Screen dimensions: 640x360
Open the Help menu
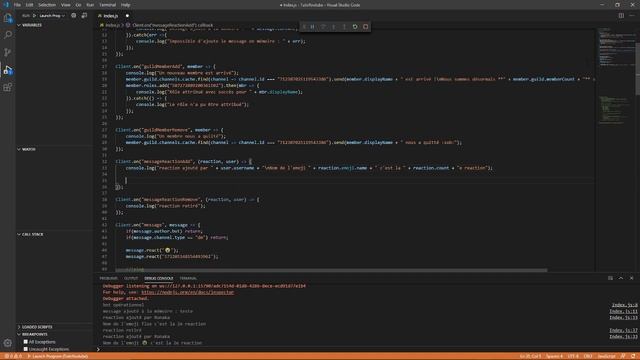click(126, 5)
